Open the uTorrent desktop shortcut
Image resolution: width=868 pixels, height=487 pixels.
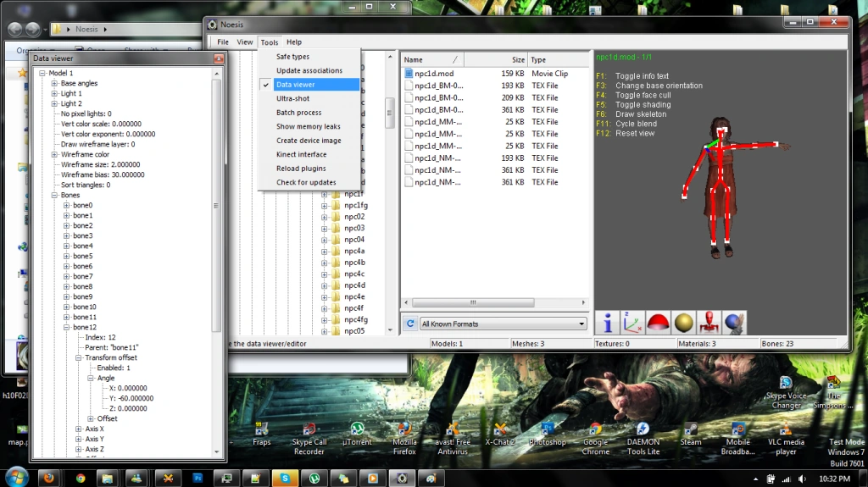tap(357, 434)
